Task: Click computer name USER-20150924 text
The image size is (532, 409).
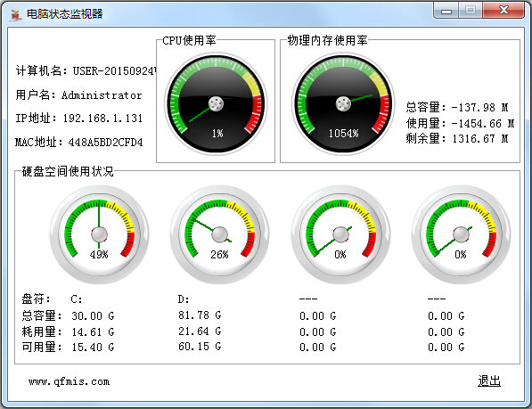Action: [115, 70]
